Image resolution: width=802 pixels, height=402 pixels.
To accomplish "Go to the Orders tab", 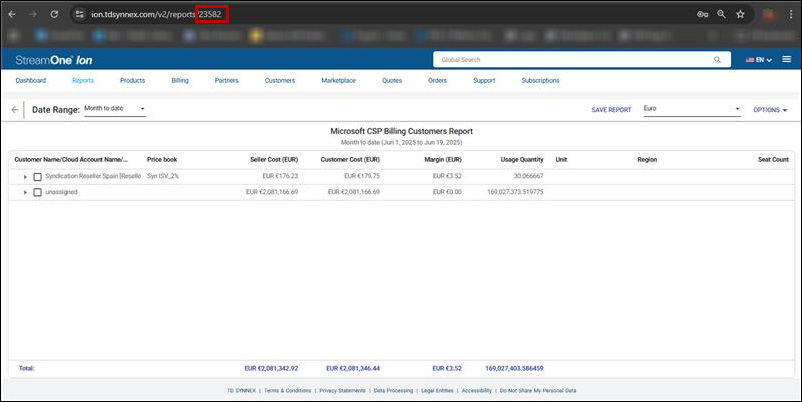I will click(x=437, y=80).
